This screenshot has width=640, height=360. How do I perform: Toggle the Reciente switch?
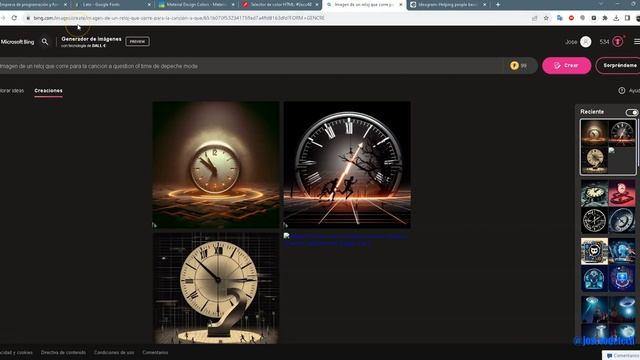coord(631,112)
